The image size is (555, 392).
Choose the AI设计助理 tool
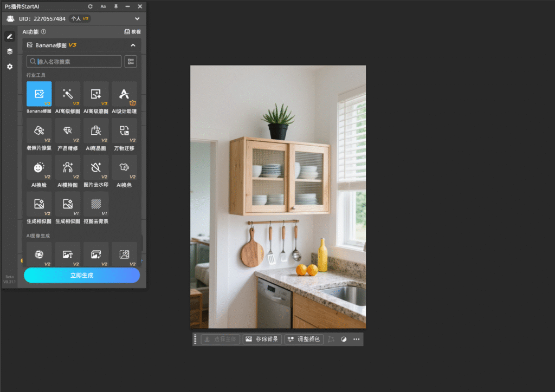[x=124, y=94]
